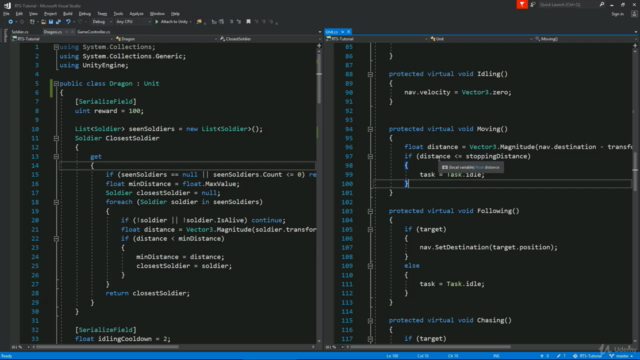Open the Build menu
Screen dimensions: 640x360
[x=68, y=14]
